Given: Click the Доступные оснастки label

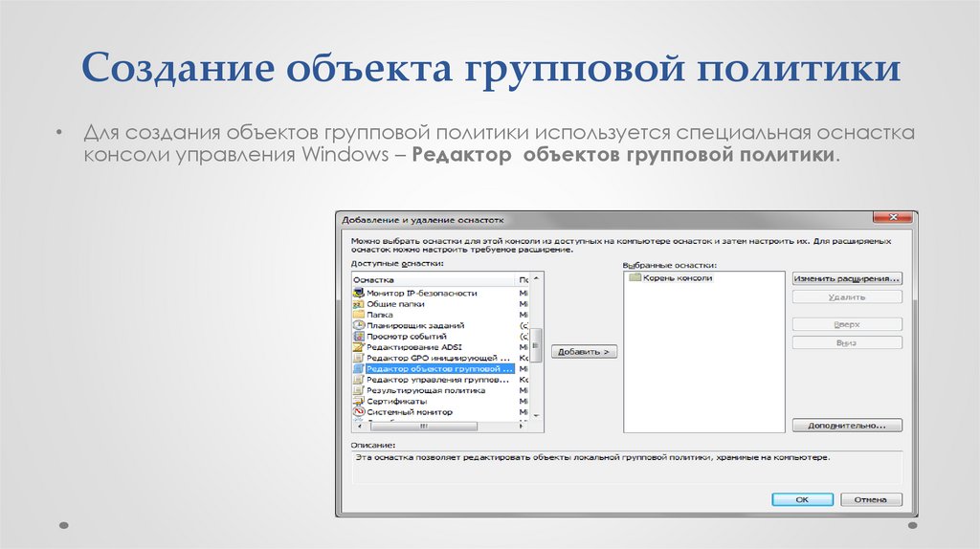Looking at the screenshot, I should (397, 264).
